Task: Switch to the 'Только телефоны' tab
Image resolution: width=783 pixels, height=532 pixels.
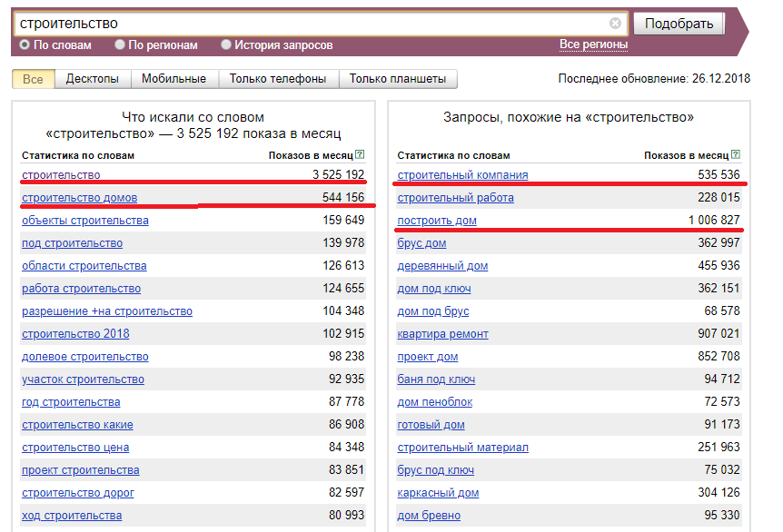Action: click(278, 79)
